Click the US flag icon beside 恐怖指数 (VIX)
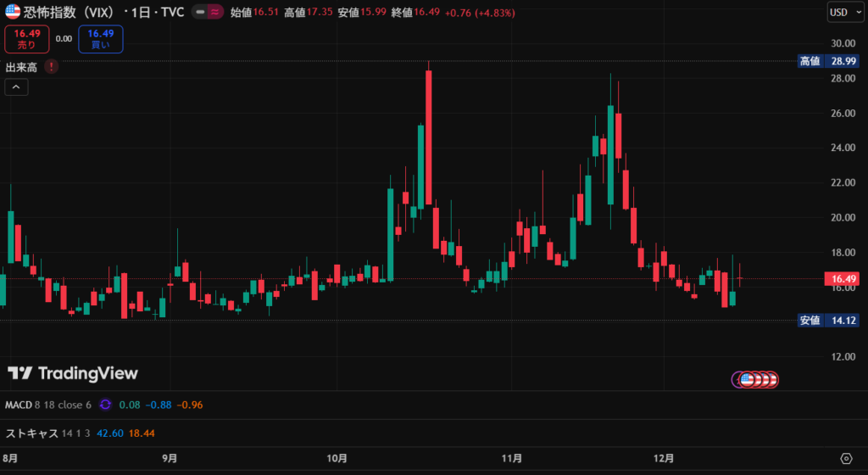The height and width of the screenshot is (475, 868). pyautogui.click(x=14, y=13)
